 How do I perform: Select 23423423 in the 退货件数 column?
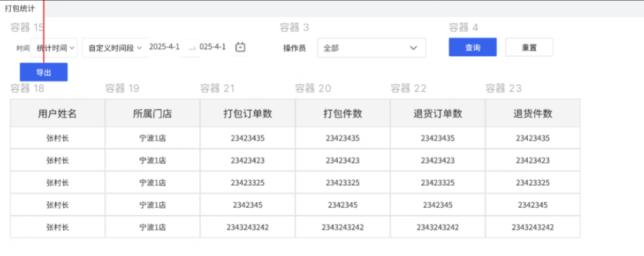532,160
